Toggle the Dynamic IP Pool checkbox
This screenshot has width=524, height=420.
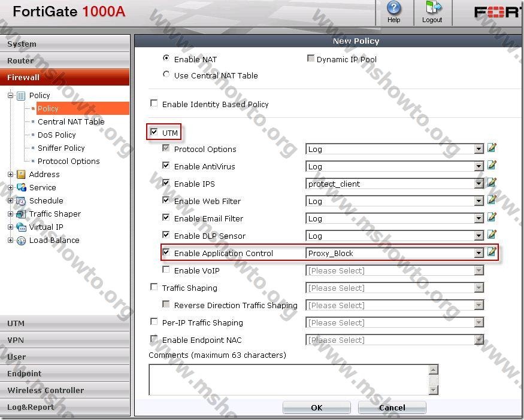tap(311, 59)
